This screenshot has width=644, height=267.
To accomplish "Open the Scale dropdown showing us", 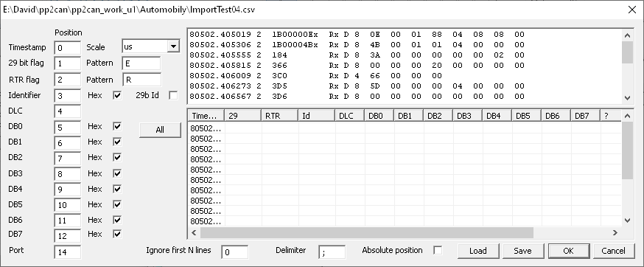I will point(173,46).
